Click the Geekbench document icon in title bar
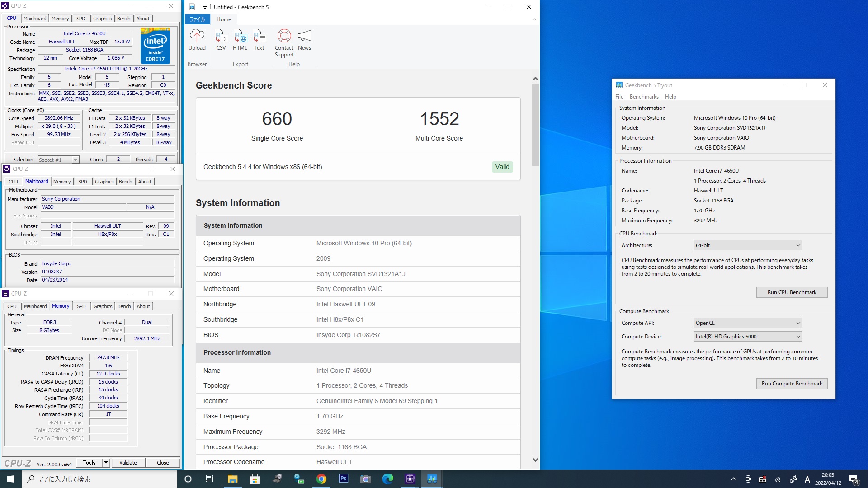This screenshot has width=868, height=488. click(x=192, y=7)
